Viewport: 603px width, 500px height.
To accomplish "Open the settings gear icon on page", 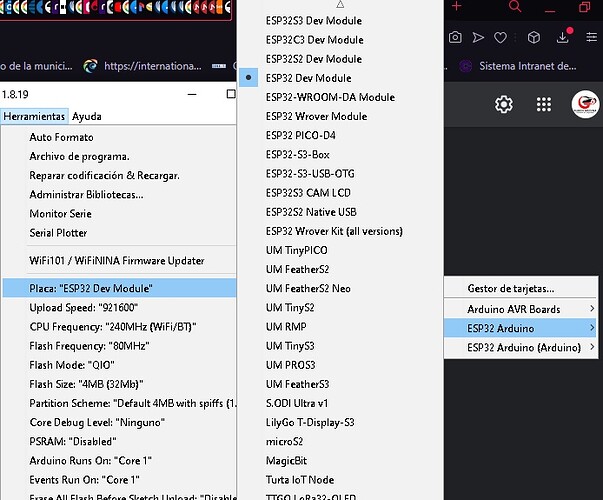I will pos(504,104).
